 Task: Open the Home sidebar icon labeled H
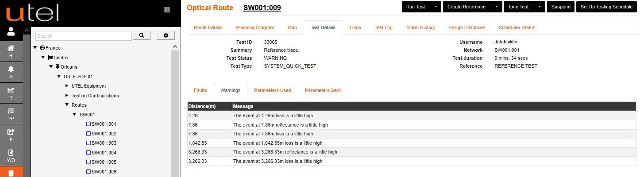click(x=11, y=51)
